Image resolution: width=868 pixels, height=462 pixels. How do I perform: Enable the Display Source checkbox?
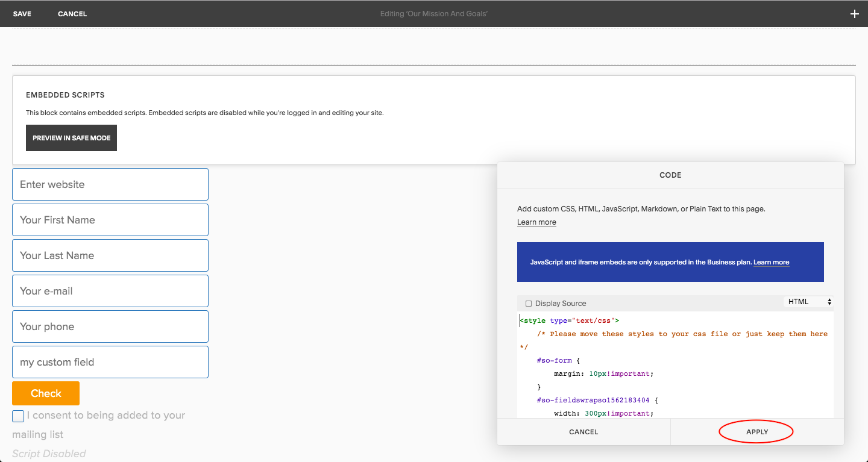[x=529, y=304]
